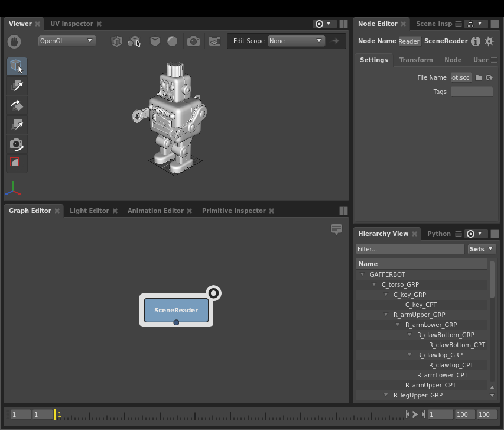Switch to the UV Inspector tab
This screenshot has height=430, width=504.
71,24
